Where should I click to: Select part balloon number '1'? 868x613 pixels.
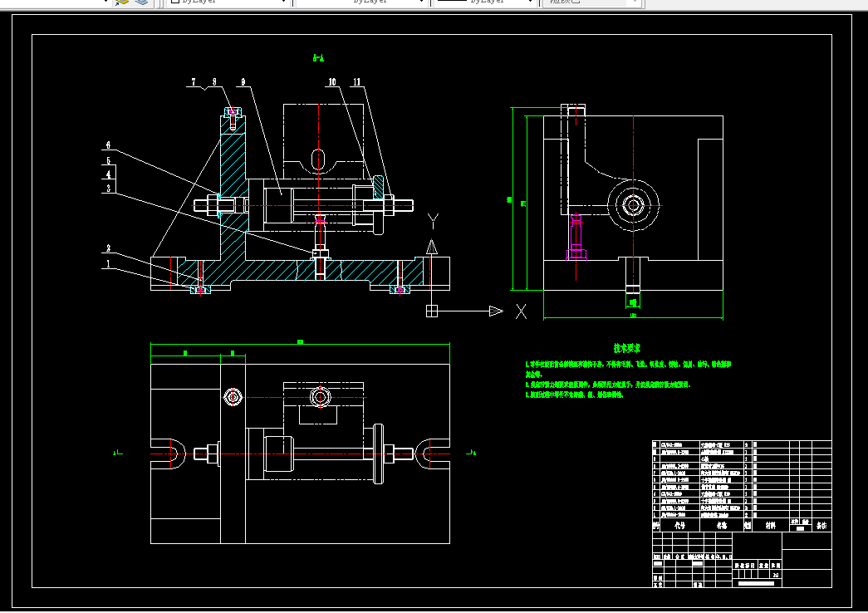[109, 264]
